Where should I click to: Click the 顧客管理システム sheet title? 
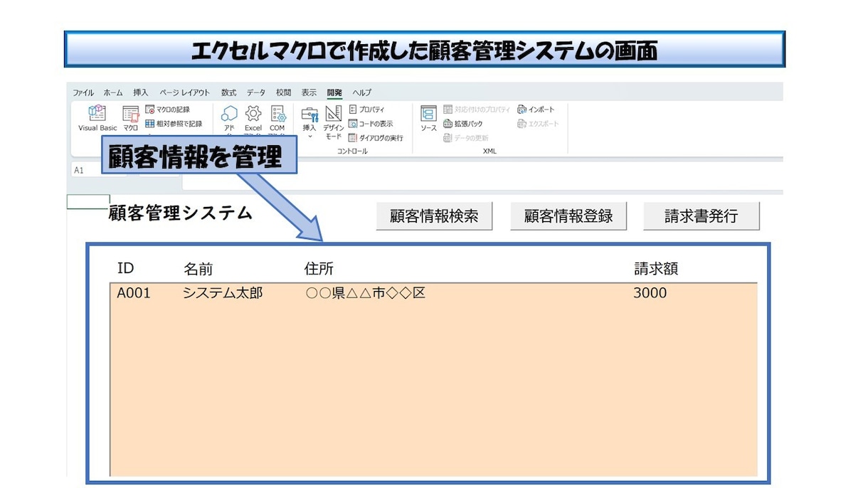click(x=181, y=213)
